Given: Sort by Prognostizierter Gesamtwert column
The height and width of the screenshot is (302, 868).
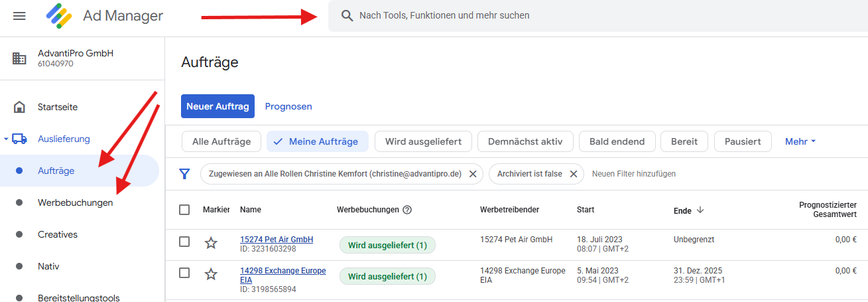Looking at the screenshot, I should click(x=828, y=210).
